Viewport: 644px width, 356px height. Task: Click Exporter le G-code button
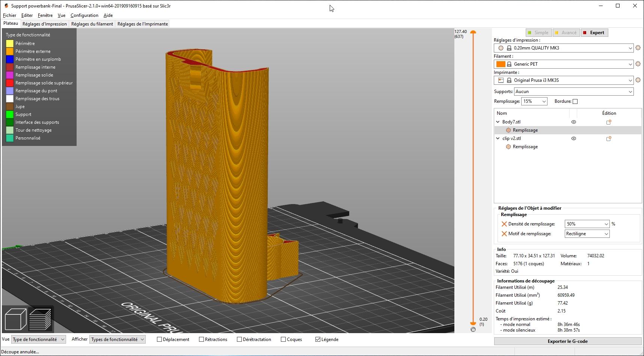(567, 341)
